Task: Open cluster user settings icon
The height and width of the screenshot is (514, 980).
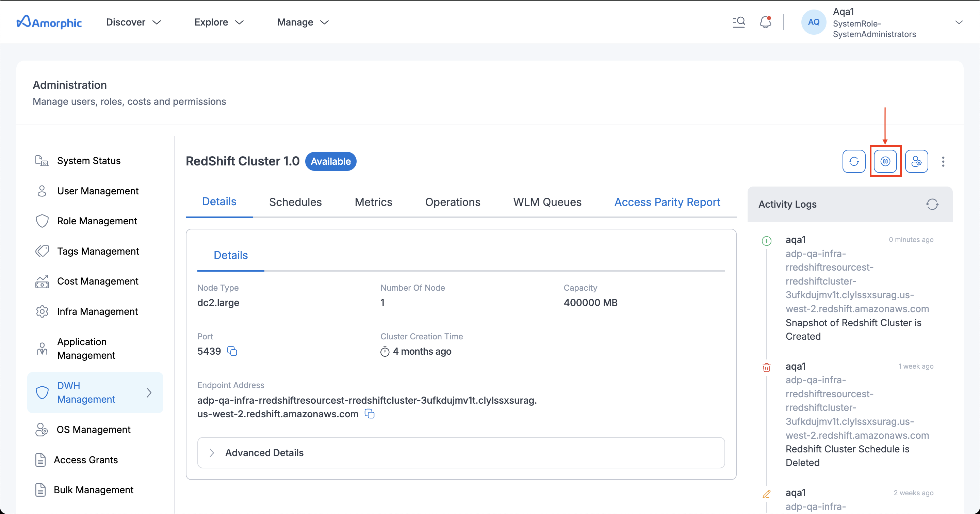Action: pyautogui.click(x=916, y=161)
